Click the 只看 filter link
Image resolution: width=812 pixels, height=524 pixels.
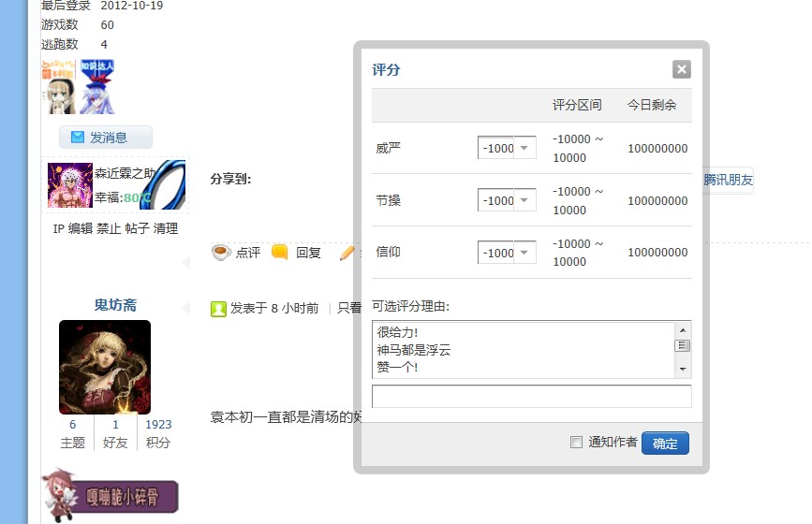point(349,308)
